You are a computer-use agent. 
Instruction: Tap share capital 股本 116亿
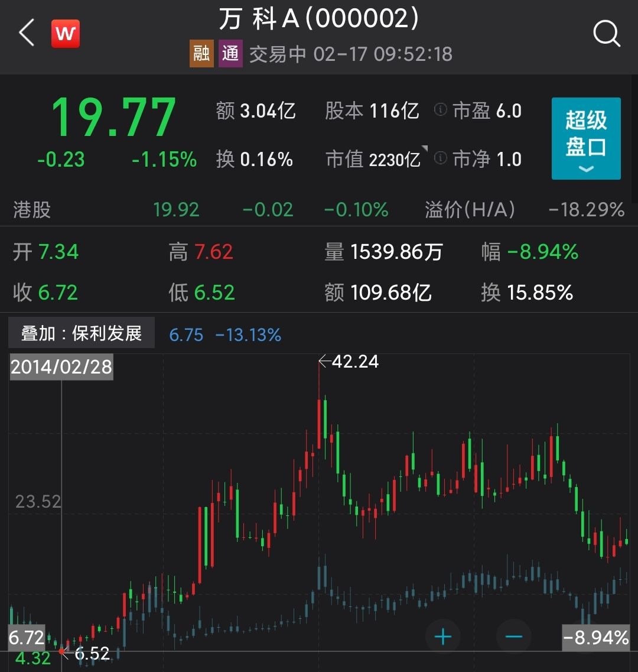(x=372, y=111)
